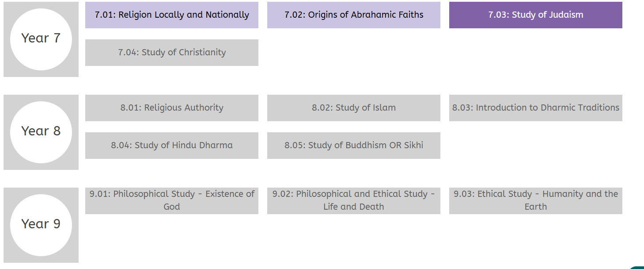
Task: Click the word 'God' in unit 9.01
Action: (x=172, y=207)
